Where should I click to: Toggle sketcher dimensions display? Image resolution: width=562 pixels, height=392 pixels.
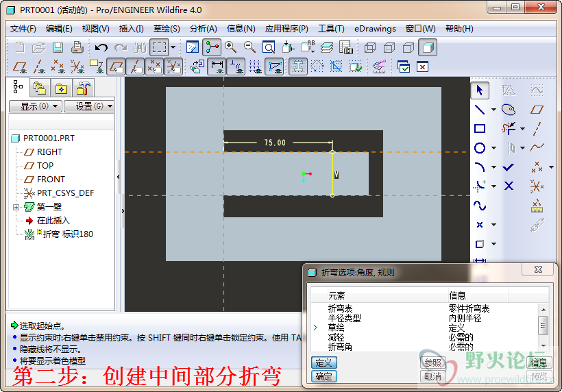pos(217,66)
